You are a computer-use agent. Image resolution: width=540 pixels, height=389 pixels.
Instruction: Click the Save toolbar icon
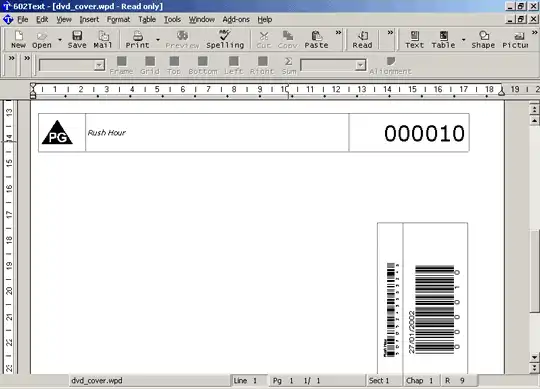(77, 39)
